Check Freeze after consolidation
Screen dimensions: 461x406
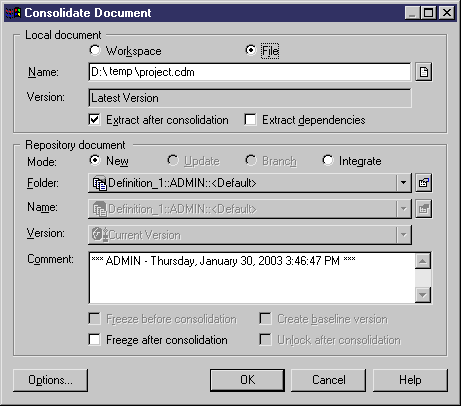pyautogui.click(x=95, y=340)
